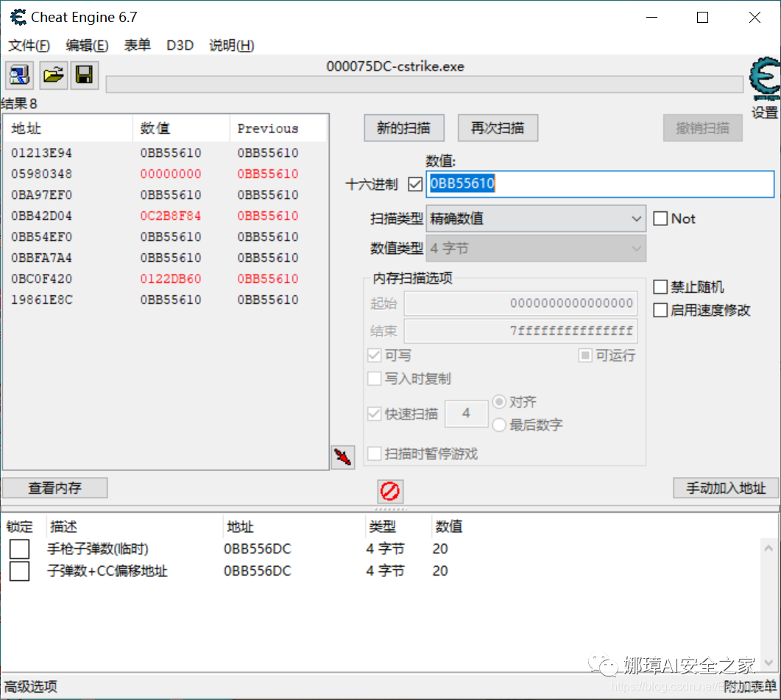Click the open folder toolbar icon
This screenshot has width=781, height=700.
(x=53, y=75)
